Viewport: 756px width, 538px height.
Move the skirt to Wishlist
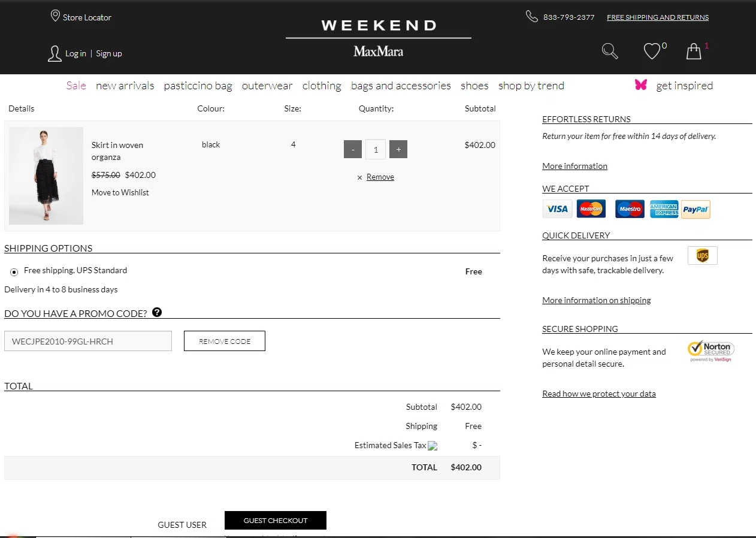(120, 192)
